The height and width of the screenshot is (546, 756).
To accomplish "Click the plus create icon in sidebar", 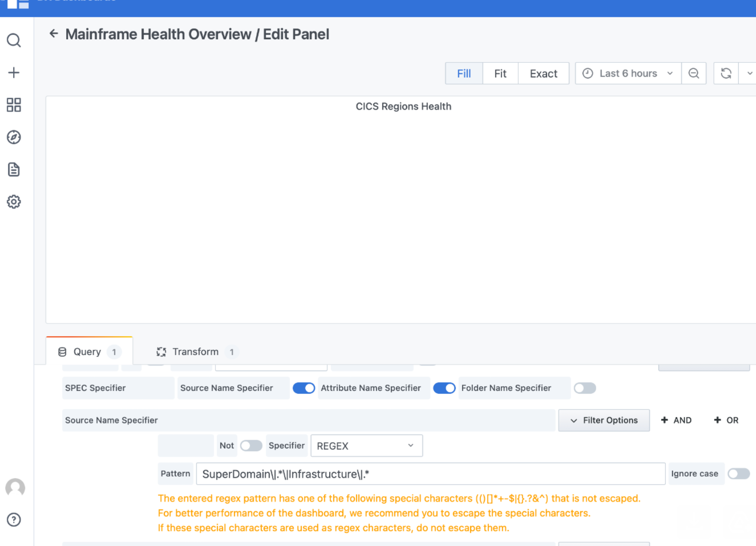I will (x=14, y=73).
